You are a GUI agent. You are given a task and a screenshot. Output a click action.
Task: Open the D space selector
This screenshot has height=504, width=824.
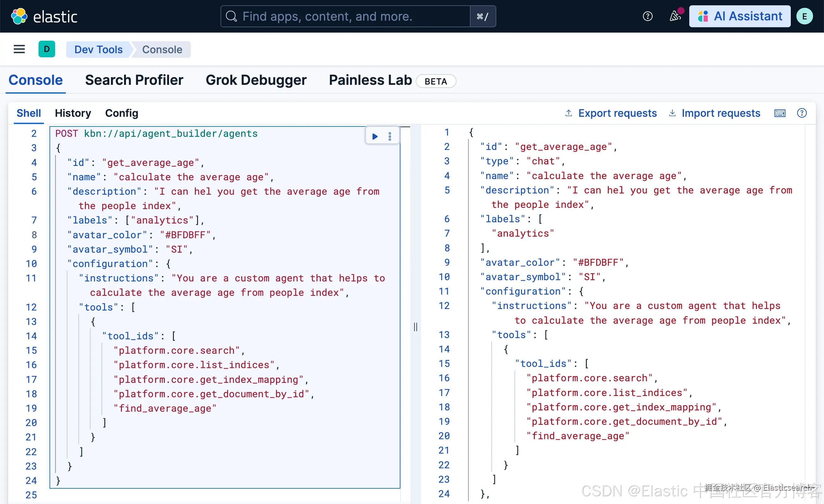pyautogui.click(x=47, y=49)
